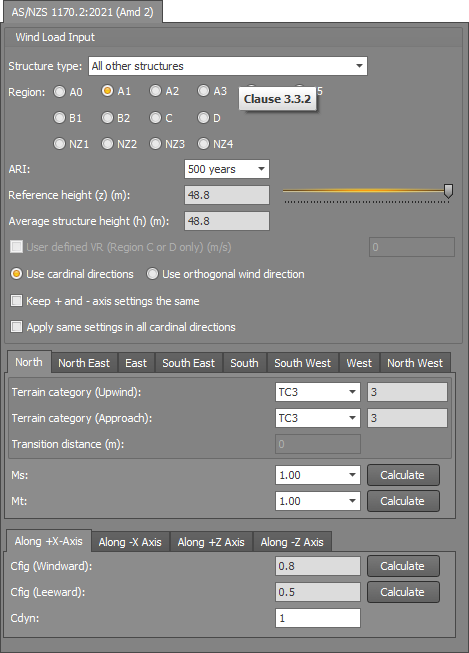The width and height of the screenshot is (469, 653).
Task: Click the Upwind terrain value field
Action: pos(407,392)
